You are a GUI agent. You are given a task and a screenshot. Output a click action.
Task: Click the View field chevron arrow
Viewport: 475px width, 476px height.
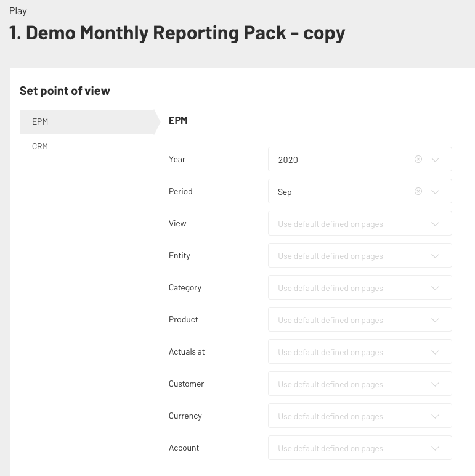pyautogui.click(x=436, y=224)
